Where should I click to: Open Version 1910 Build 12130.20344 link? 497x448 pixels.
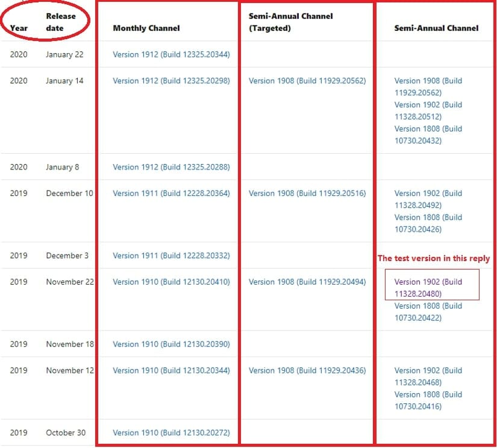pos(171,371)
